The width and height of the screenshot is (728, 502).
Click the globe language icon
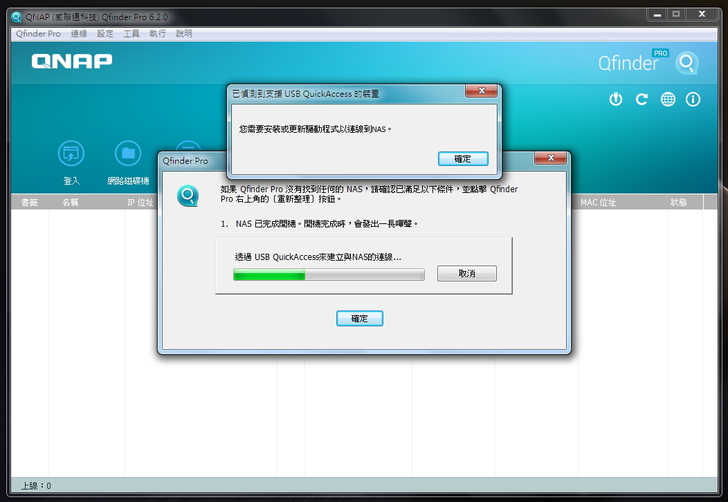(x=668, y=99)
